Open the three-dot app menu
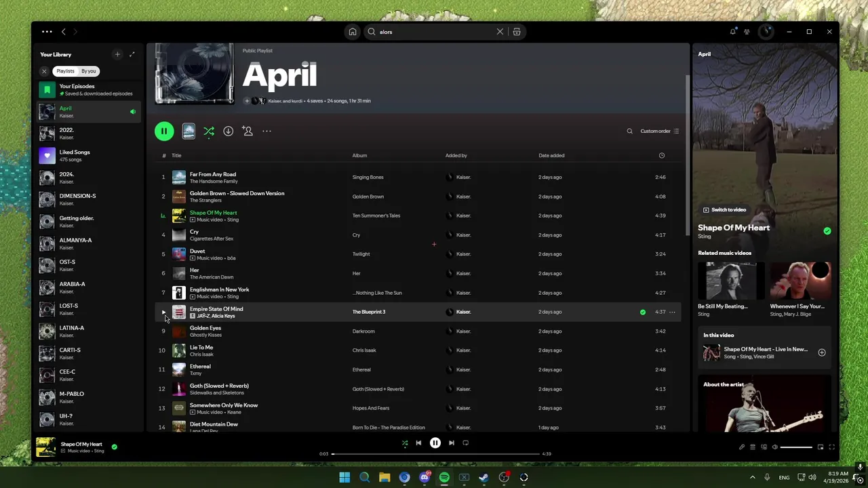This screenshot has width=868, height=488. [47, 32]
